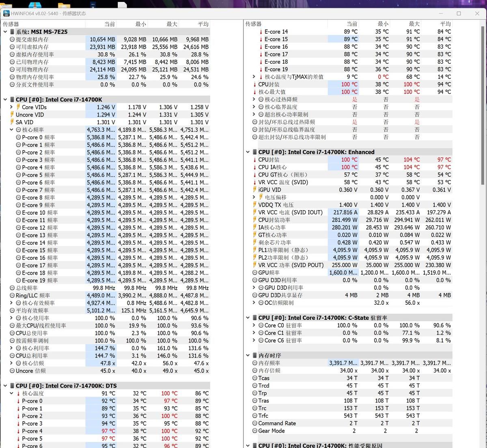Click the circle icon beside 内存频率

pyautogui.click(x=255, y=363)
